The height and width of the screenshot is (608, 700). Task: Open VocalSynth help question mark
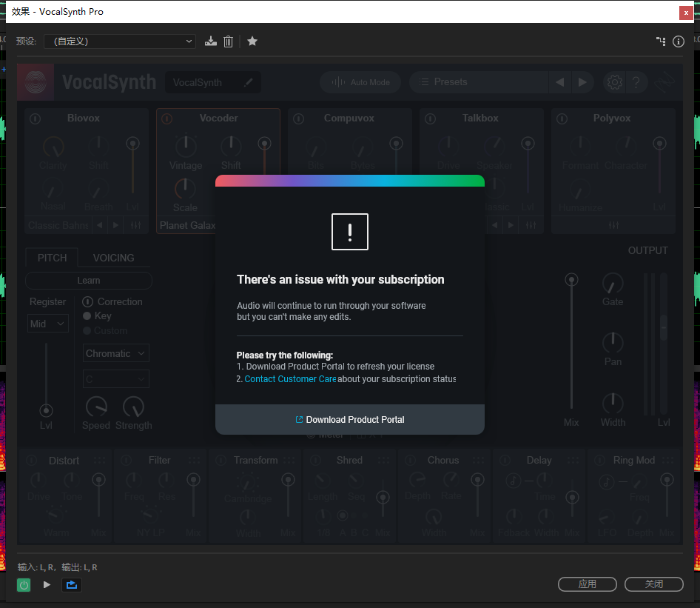click(636, 82)
